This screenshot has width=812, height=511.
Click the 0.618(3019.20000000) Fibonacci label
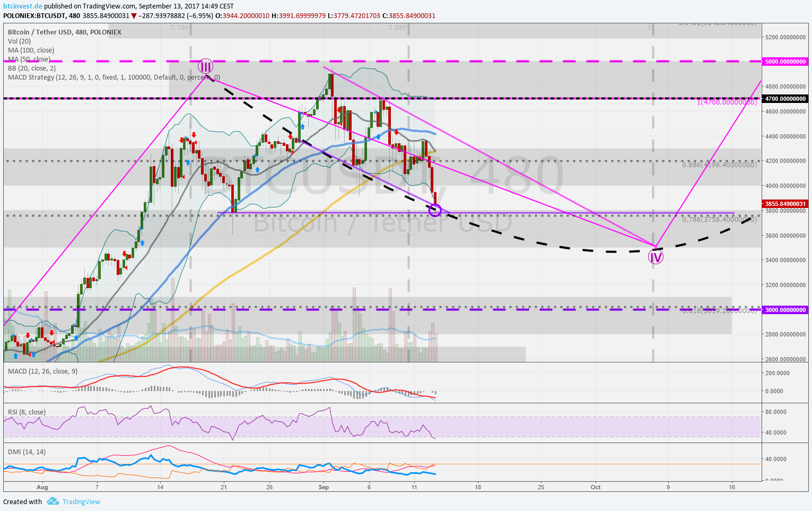[x=720, y=311]
